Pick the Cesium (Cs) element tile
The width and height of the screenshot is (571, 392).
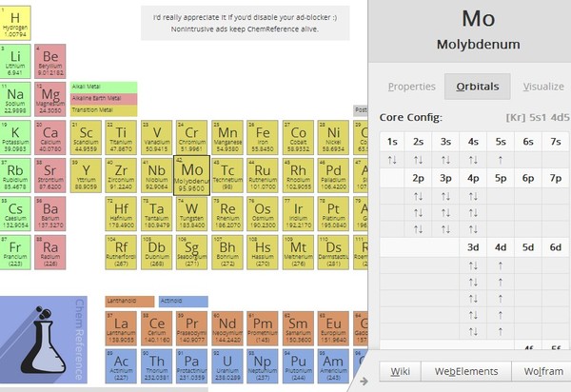(x=15, y=214)
